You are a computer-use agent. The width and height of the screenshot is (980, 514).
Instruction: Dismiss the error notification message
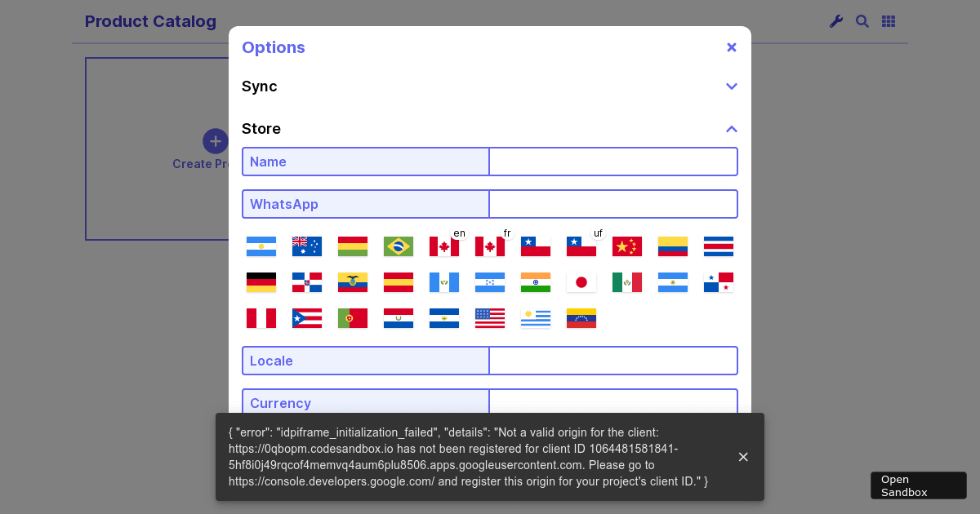(743, 457)
